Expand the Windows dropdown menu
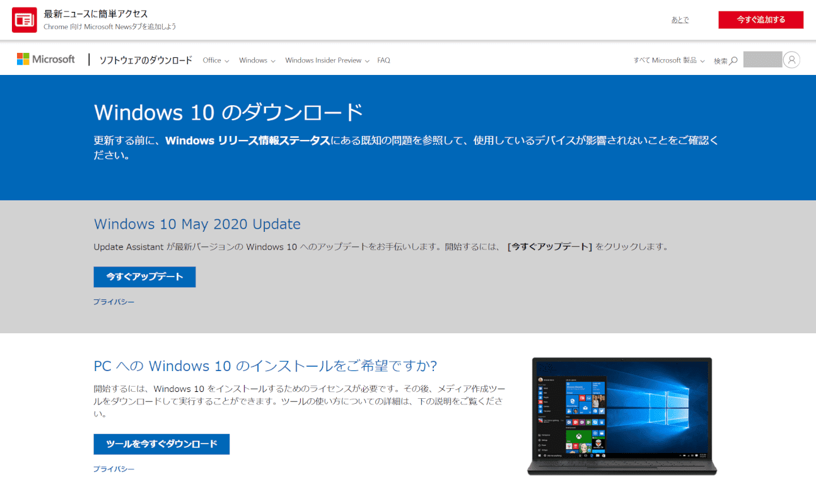816x504 pixels. click(257, 60)
